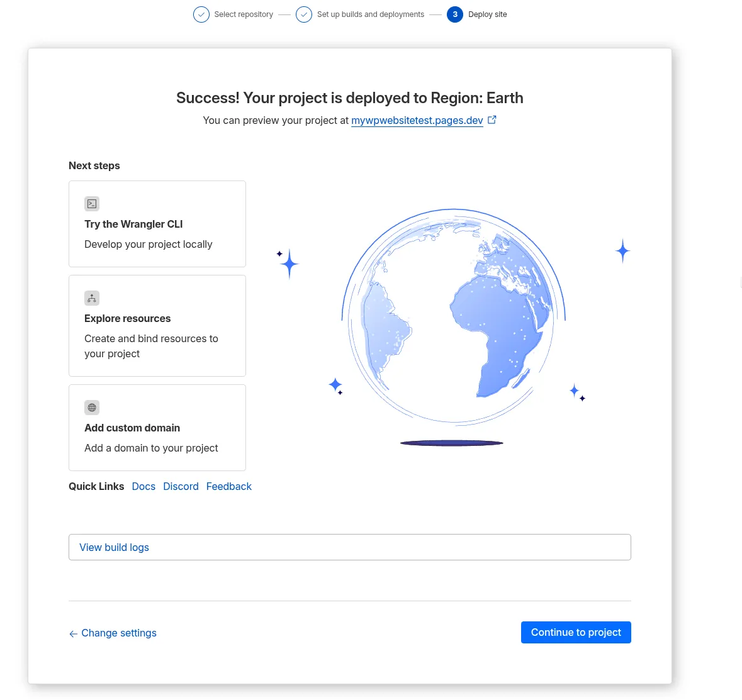Open the mywpwebsitetest.pages.dev preview link
Image resolution: width=742 pixels, height=700 pixels.
[417, 120]
